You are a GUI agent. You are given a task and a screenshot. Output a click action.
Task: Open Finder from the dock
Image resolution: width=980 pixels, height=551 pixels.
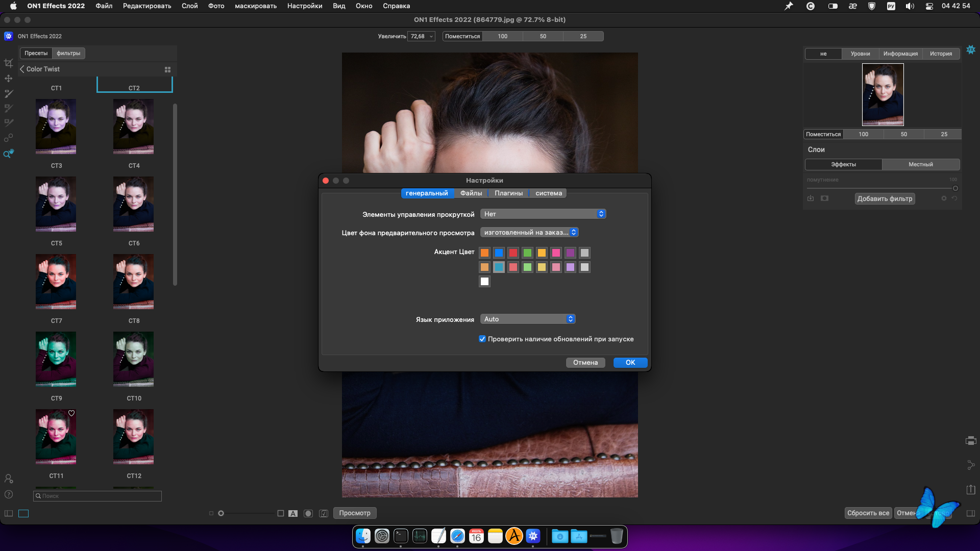pyautogui.click(x=363, y=536)
